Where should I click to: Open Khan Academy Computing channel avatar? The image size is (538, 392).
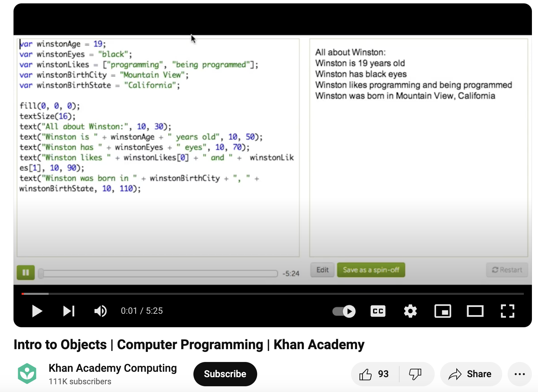point(27,373)
